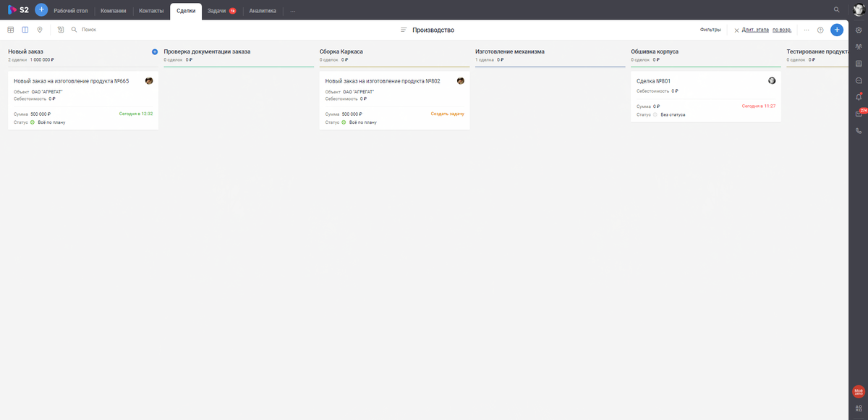
Task: Open the 'Аналитика' menu item
Action: tap(262, 10)
